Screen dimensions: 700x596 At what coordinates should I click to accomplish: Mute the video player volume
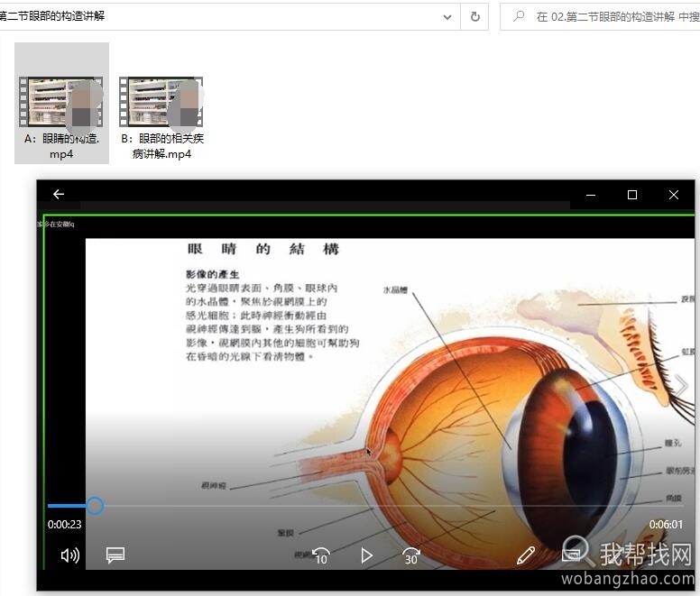point(70,555)
